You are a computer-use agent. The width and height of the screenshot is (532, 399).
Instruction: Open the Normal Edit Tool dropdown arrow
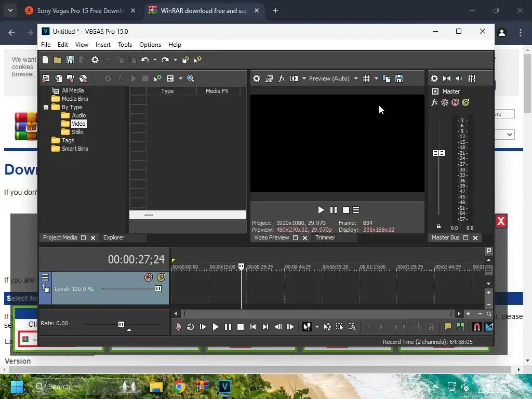pos(317,327)
